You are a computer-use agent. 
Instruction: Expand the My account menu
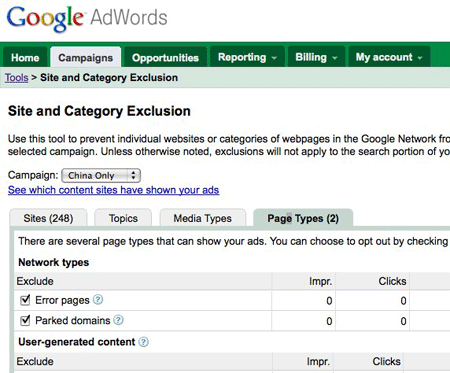(389, 57)
